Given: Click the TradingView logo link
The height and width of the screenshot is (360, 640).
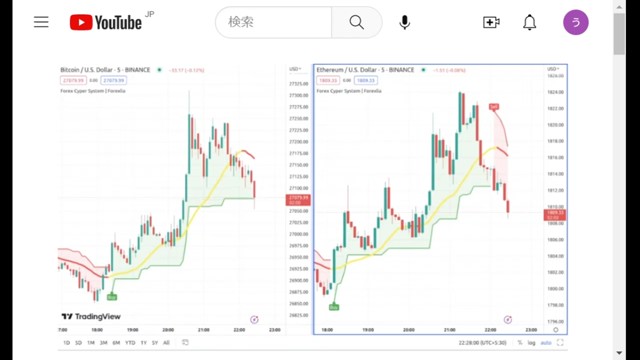Looking at the screenshot, I should [91, 316].
